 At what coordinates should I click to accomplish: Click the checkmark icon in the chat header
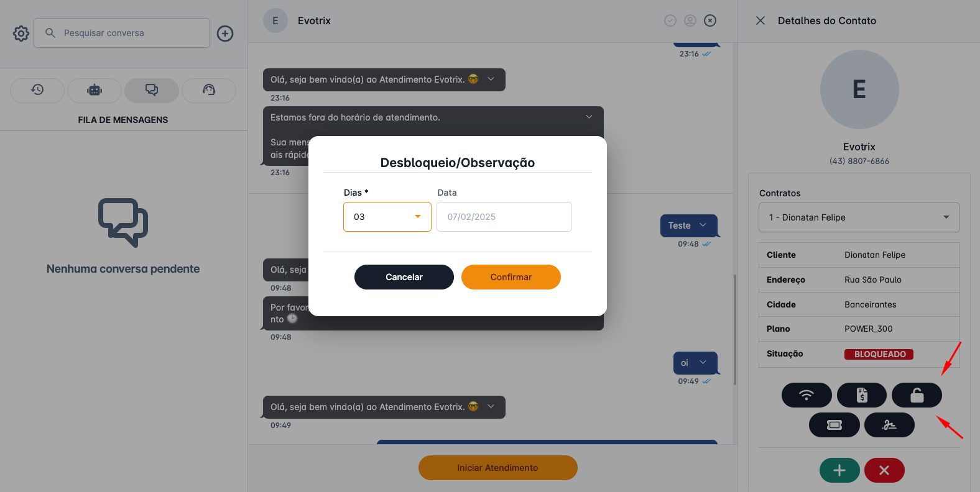click(x=670, y=20)
